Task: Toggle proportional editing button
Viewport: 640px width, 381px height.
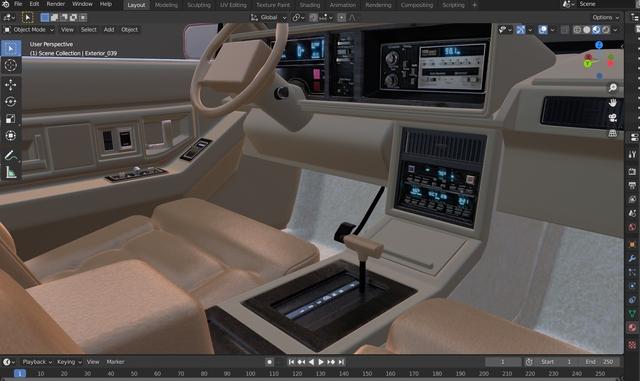Action: 341,18
